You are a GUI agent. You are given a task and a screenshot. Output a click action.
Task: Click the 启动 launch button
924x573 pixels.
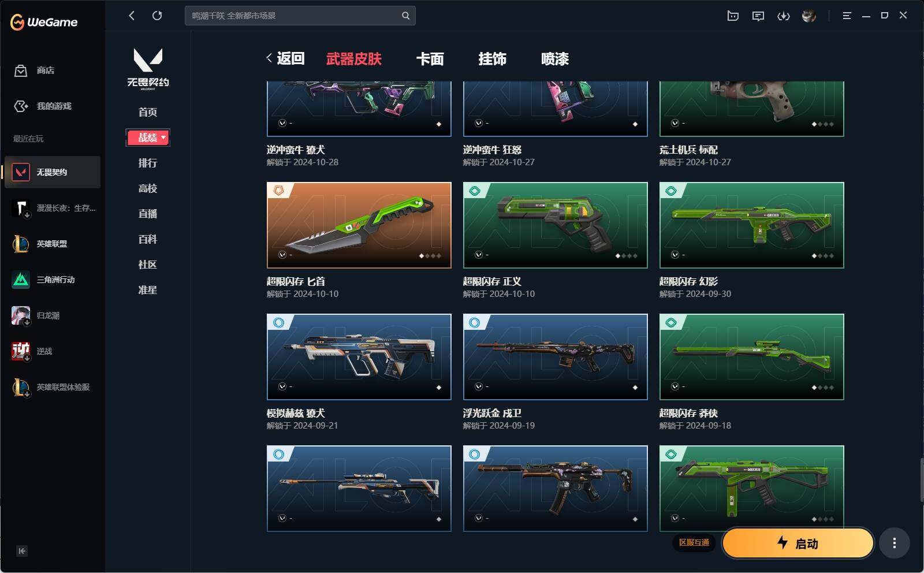798,543
